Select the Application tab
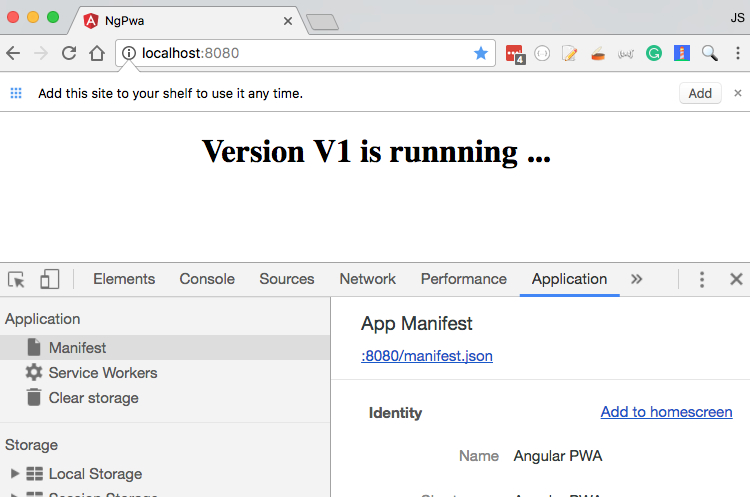The width and height of the screenshot is (750, 497). [x=569, y=279]
